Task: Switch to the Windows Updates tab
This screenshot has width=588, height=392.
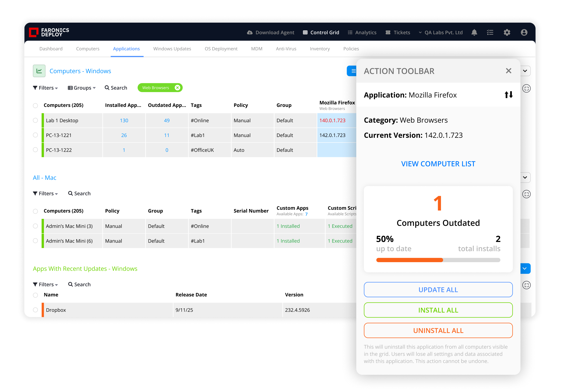Action: coord(172,49)
